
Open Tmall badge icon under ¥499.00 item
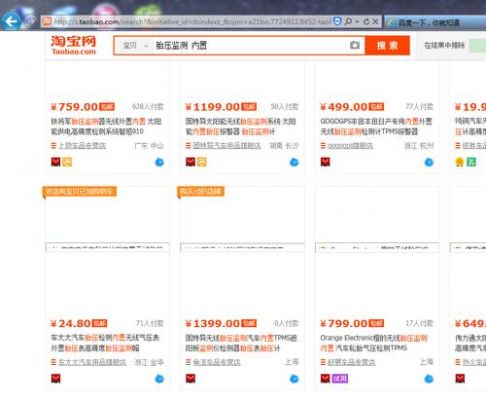(x=325, y=162)
